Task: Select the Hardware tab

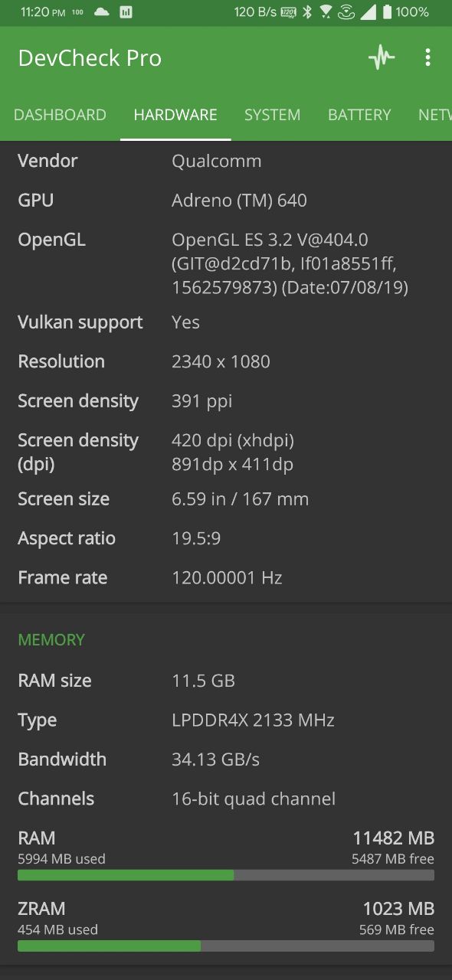Action: point(175,115)
